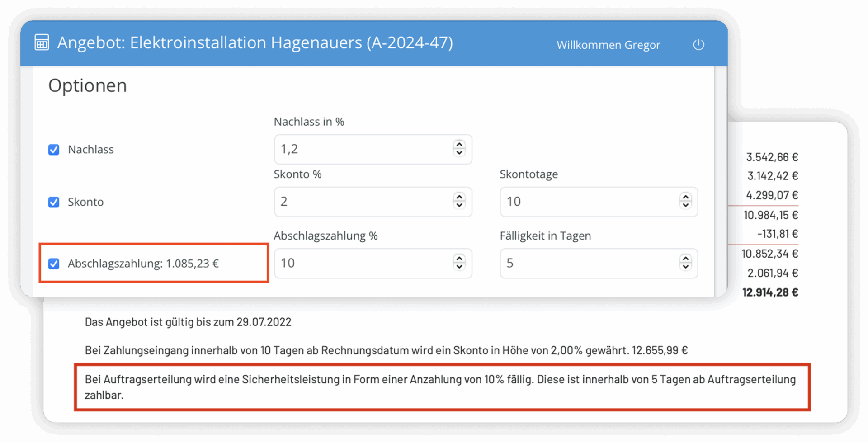
Task: Click the Nachlass in % input field
Action: coord(373,149)
